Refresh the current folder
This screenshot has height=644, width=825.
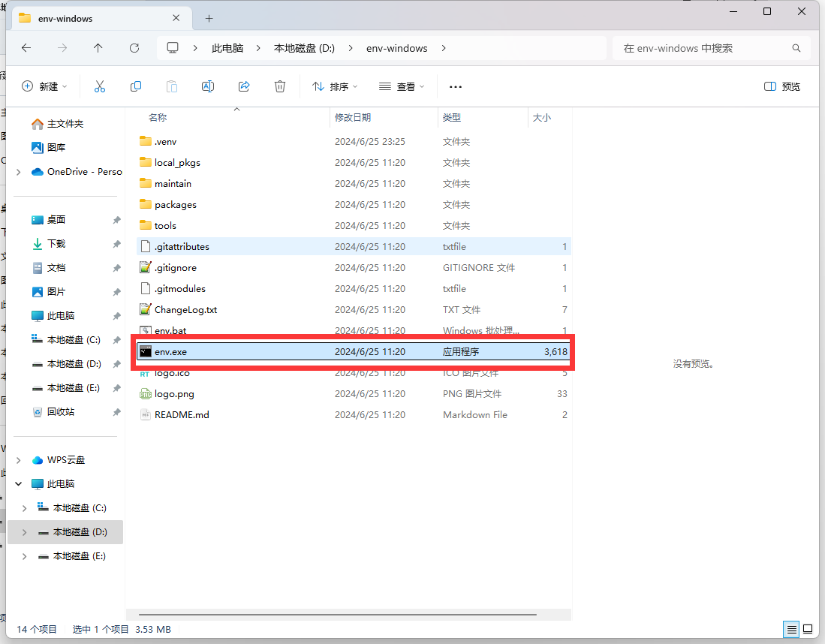134,48
